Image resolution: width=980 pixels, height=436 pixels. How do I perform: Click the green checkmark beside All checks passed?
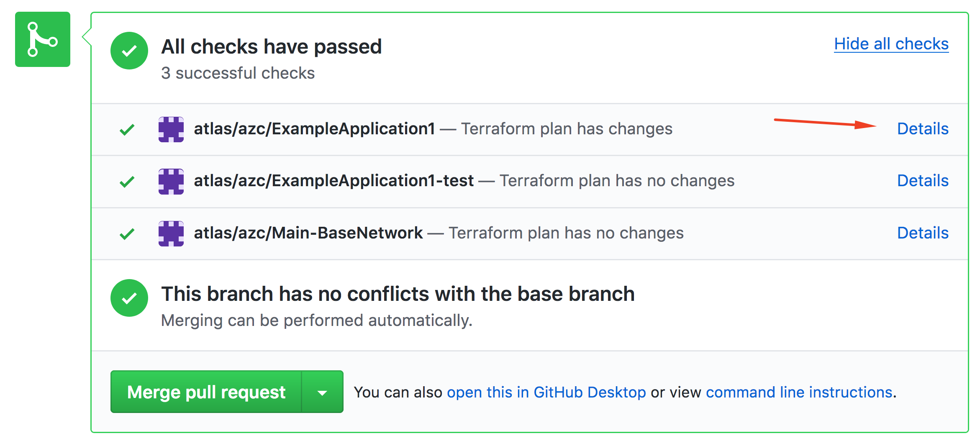(129, 51)
